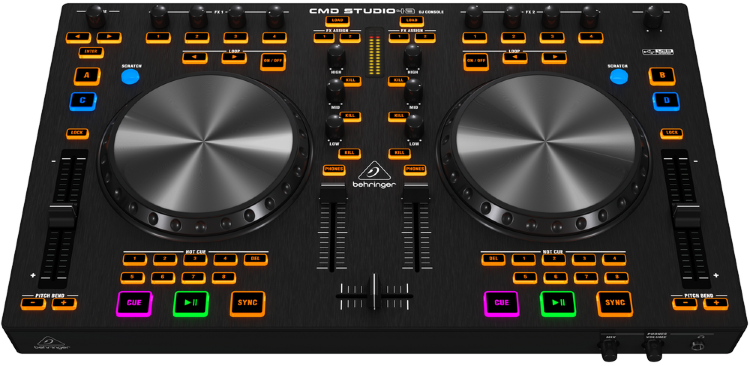The width and height of the screenshot is (750, 366).
Task: Toggle right channel FX ASSIGN 2
Action: [425, 38]
